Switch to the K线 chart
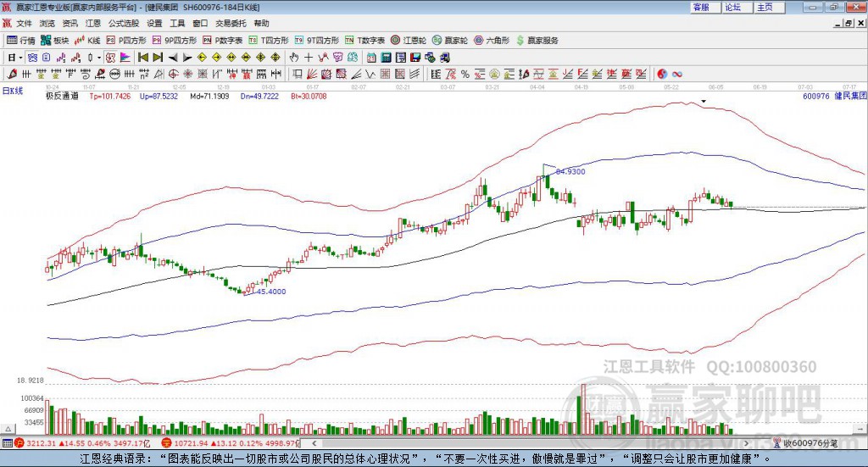 [x=87, y=41]
